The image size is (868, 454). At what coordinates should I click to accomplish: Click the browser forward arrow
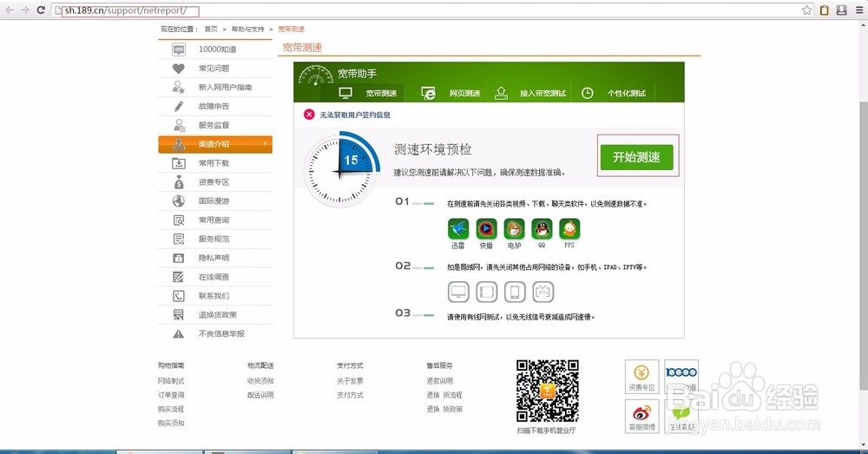pos(25,10)
